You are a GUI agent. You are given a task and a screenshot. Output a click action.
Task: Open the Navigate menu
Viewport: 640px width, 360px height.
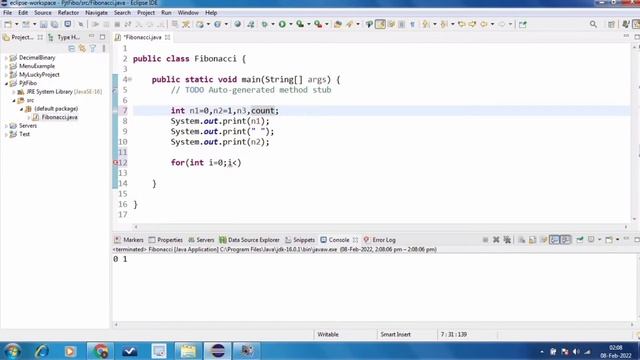pyautogui.click(x=96, y=13)
